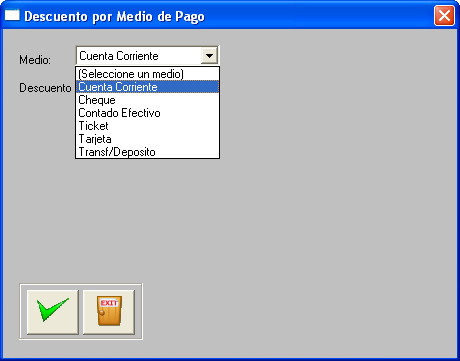Pick "Contado Efectivo" from dropdown list
This screenshot has height=361, width=460.
[x=147, y=113]
